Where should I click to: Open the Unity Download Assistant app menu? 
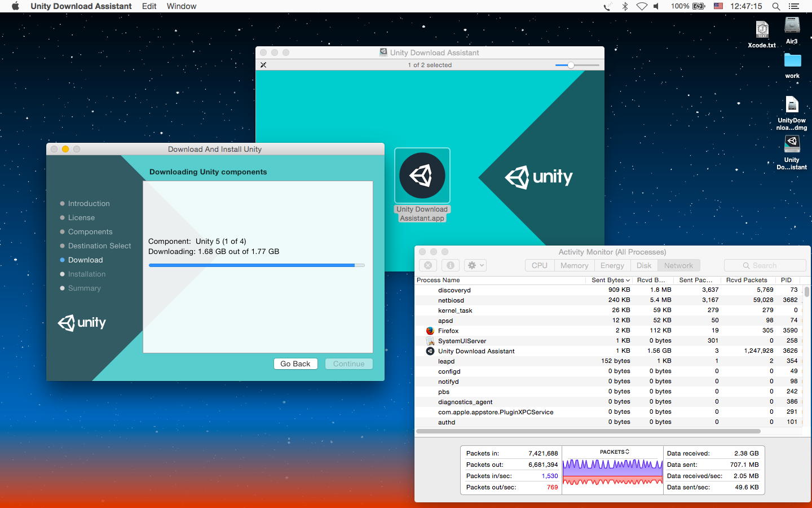click(x=81, y=6)
